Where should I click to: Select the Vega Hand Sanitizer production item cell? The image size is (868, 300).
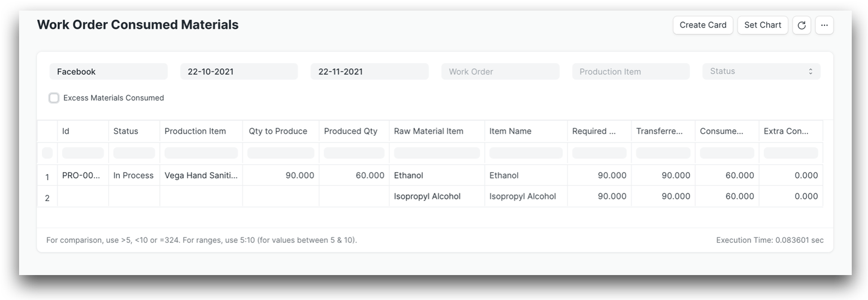coord(201,176)
